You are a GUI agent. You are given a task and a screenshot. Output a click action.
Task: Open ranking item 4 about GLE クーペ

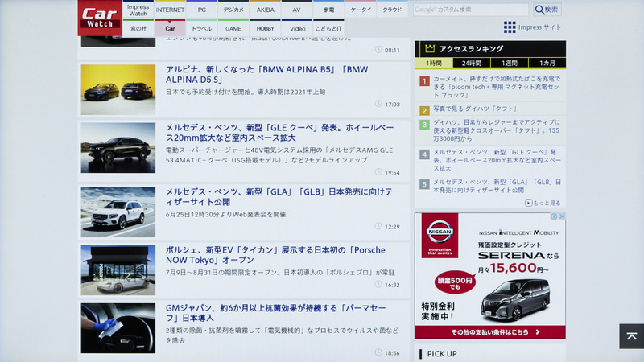coord(497,160)
